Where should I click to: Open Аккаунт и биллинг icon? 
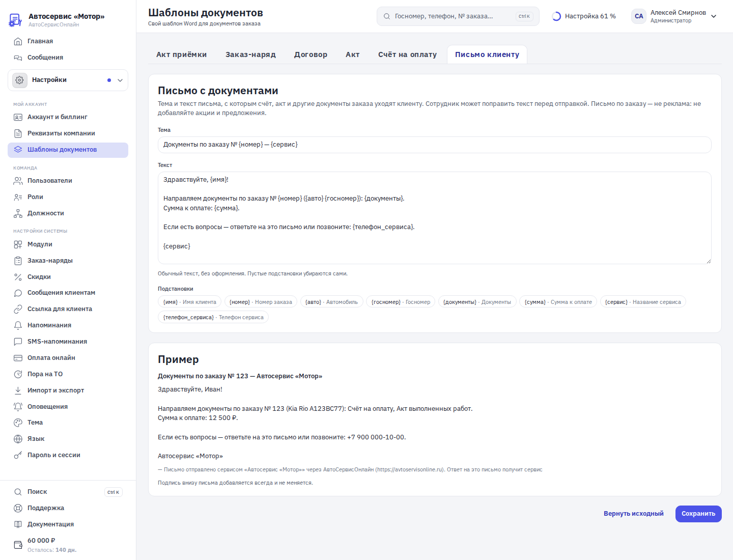pyautogui.click(x=18, y=117)
